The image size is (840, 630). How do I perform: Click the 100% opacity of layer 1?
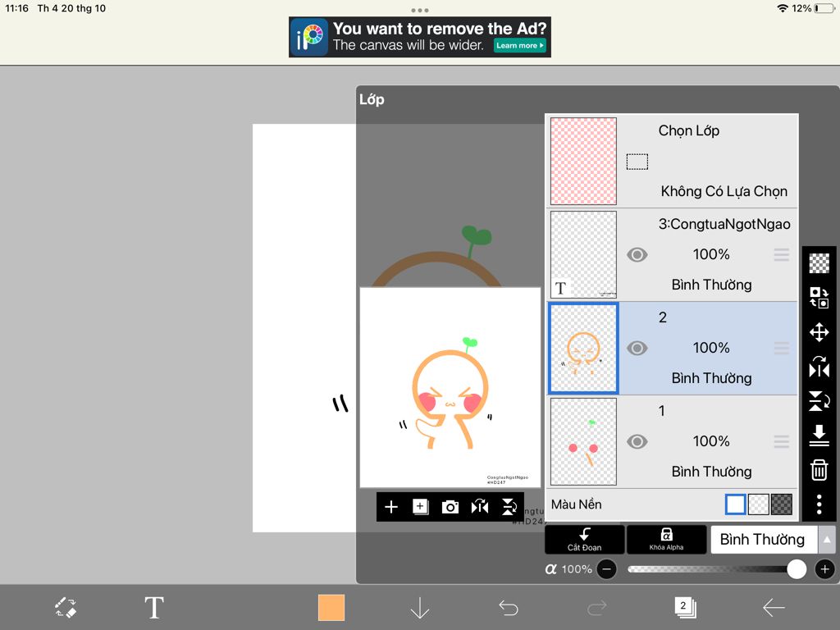point(711,441)
